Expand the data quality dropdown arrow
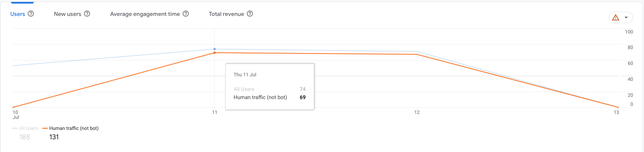 click(626, 18)
